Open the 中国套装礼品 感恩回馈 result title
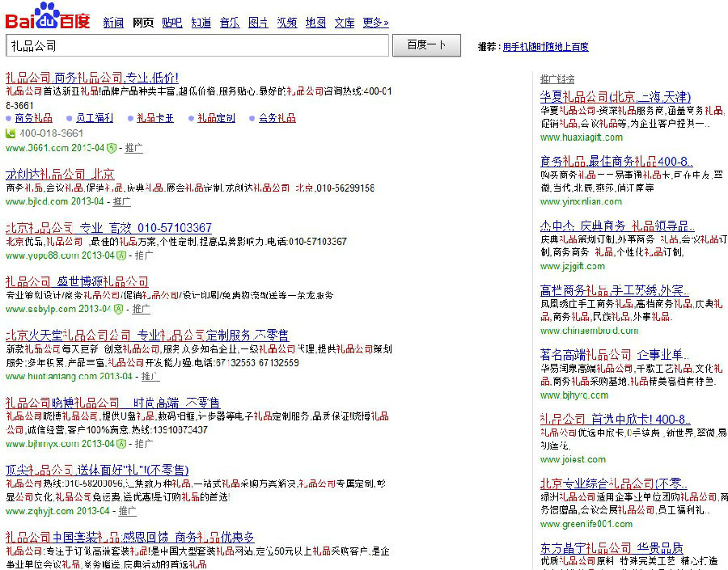The height and width of the screenshot is (570, 728). click(x=130, y=537)
